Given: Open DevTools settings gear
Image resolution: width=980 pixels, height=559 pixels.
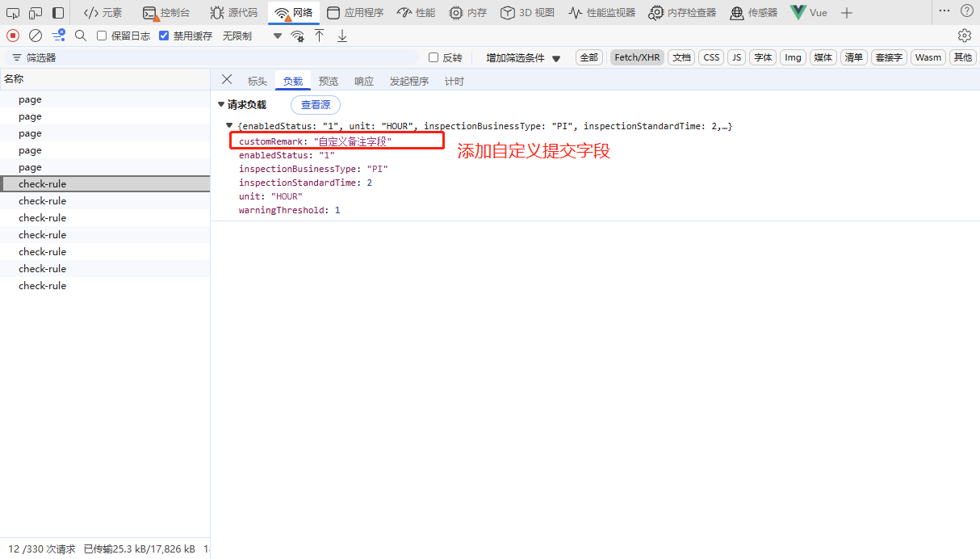Looking at the screenshot, I should pos(964,36).
